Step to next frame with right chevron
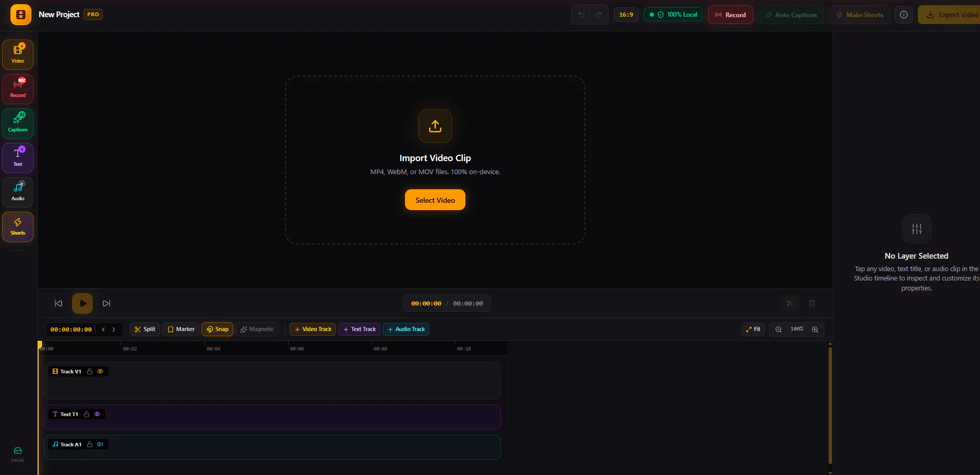The image size is (980, 475). tap(114, 330)
